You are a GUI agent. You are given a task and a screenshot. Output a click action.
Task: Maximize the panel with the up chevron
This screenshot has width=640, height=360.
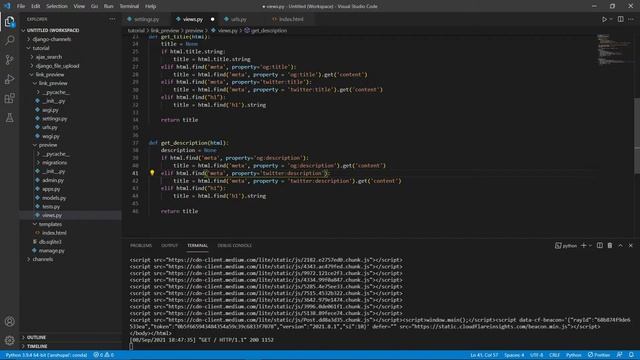[620, 245]
